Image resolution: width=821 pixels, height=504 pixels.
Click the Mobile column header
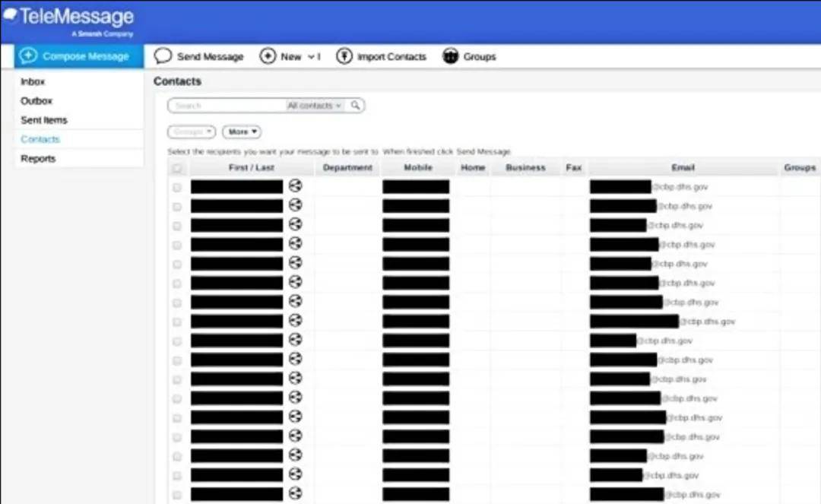[x=418, y=167]
